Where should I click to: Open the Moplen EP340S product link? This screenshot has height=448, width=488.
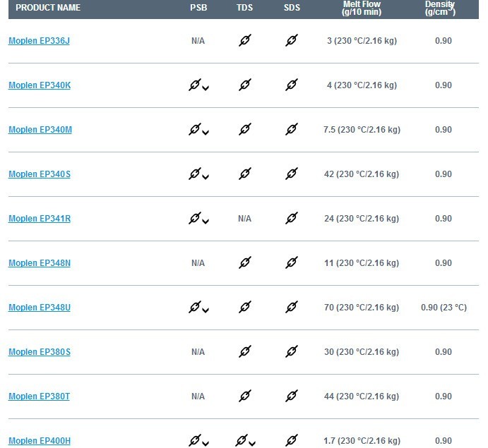pos(40,174)
